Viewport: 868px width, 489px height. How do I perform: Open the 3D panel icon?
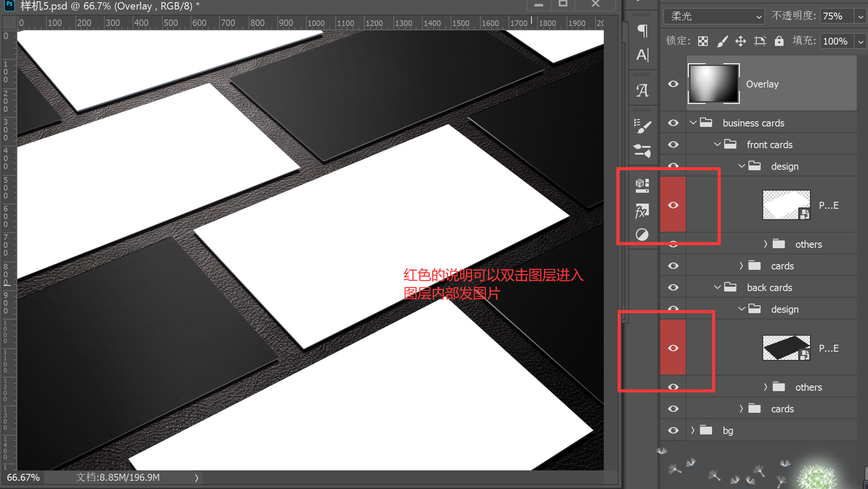point(642,186)
